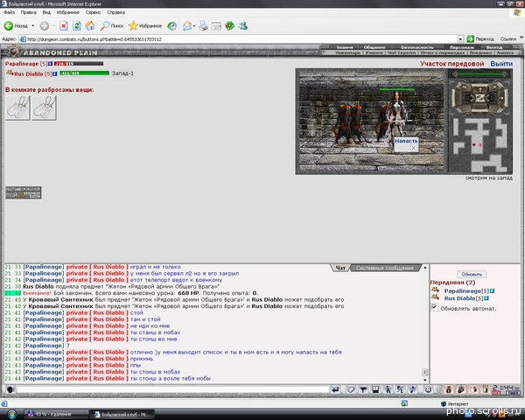Click Papalineage name in party list
Image resolution: width=525 pixels, height=420 pixels.
[x=22, y=64]
